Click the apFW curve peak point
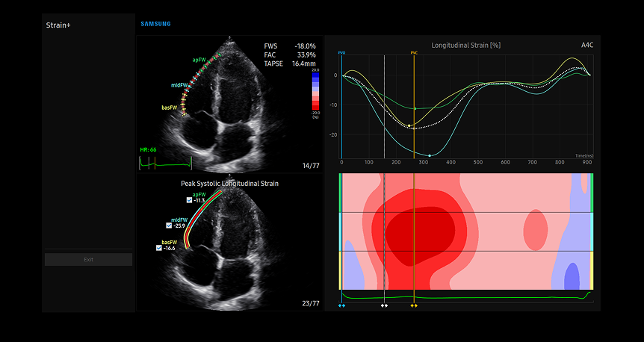 click(415, 109)
